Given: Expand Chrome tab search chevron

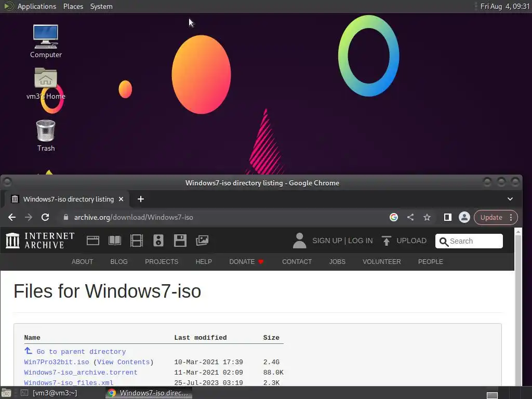Looking at the screenshot, I should [x=510, y=199].
